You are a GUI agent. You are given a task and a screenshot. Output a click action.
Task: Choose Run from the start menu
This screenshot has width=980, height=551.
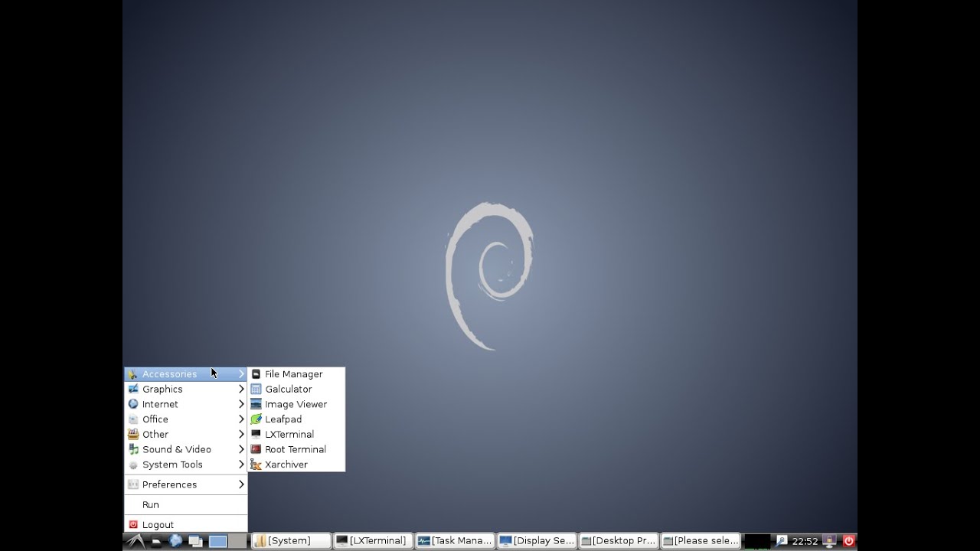pos(186,504)
